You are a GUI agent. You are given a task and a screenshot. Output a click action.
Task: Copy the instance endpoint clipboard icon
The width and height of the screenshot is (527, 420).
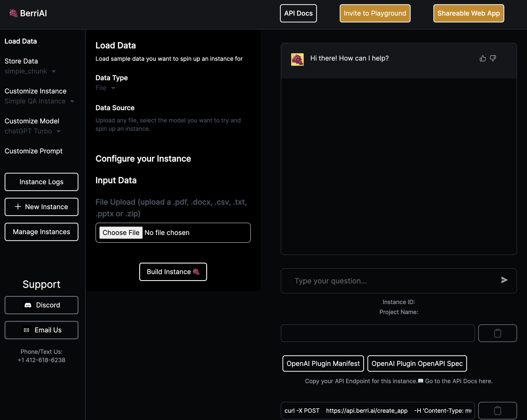pyautogui.click(x=497, y=333)
